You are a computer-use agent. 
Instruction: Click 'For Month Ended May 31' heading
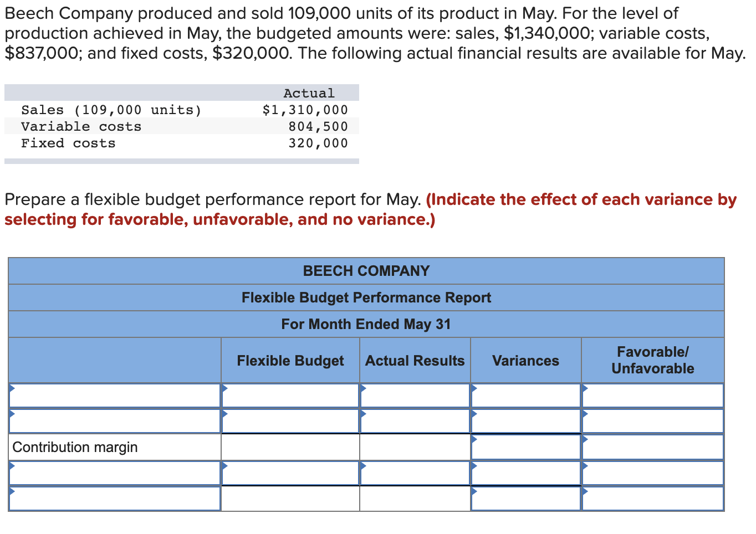[366, 324]
